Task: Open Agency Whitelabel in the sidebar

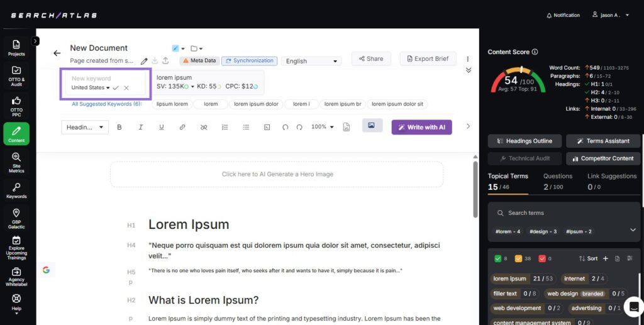Action: coord(16,277)
